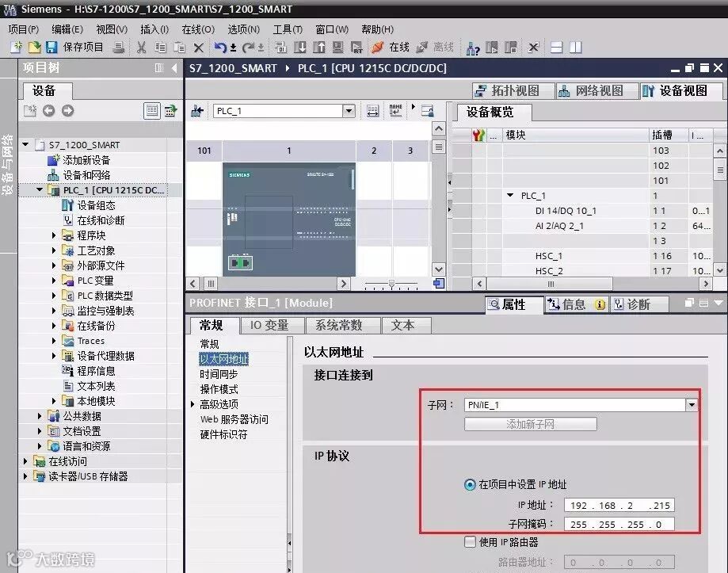Click the subnet mask input field

click(x=619, y=524)
